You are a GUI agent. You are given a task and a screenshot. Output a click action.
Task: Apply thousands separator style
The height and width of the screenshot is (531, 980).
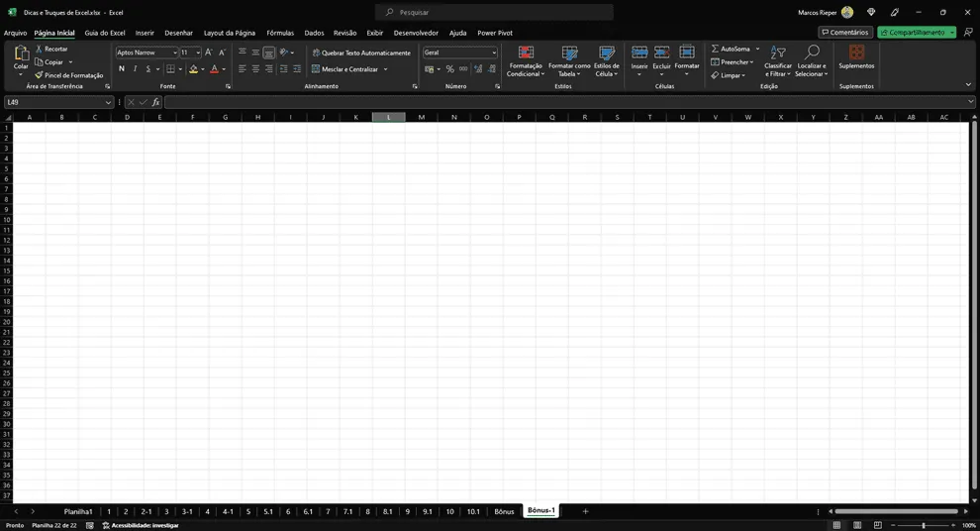click(463, 69)
